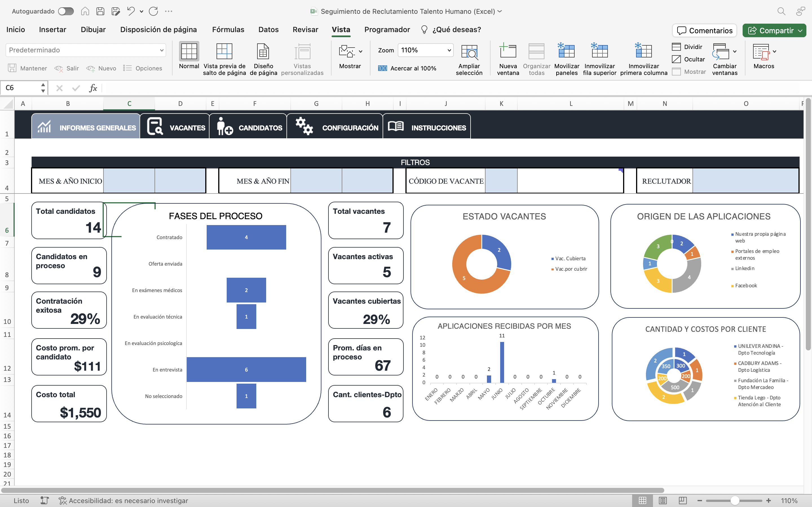812x507 pixels.
Task: Click the Comentarios button
Action: point(704,30)
